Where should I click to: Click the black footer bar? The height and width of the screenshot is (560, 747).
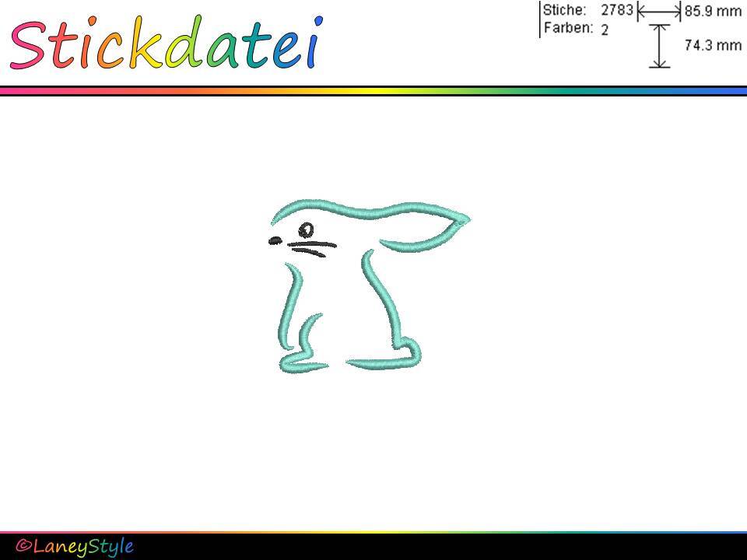click(x=436, y=546)
